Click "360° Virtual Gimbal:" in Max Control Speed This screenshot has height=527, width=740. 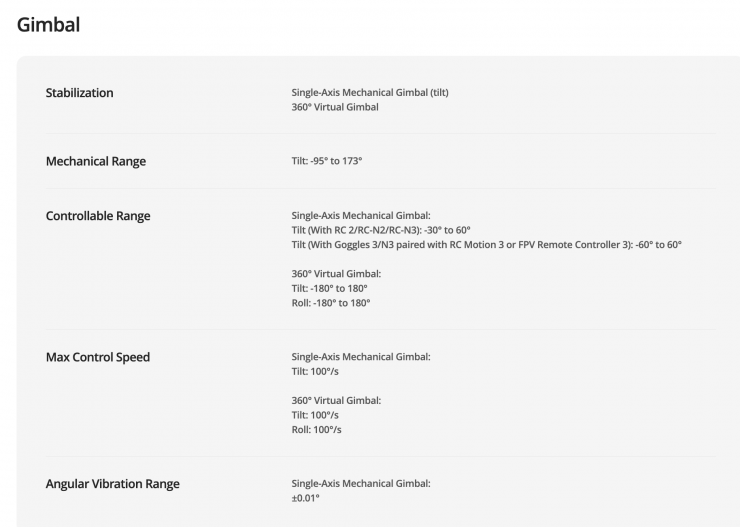[x=336, y=400]
